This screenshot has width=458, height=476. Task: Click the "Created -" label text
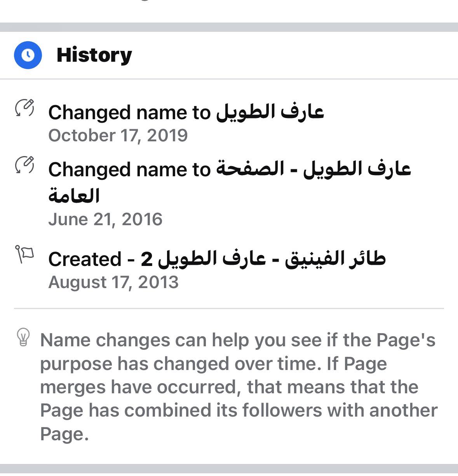tap(89, 259)
